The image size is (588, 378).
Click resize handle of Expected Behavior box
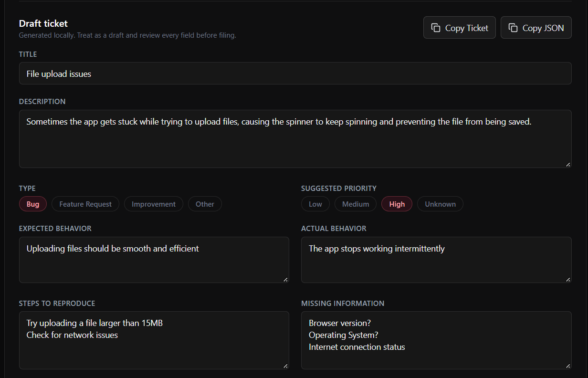(x=285, y=279)
